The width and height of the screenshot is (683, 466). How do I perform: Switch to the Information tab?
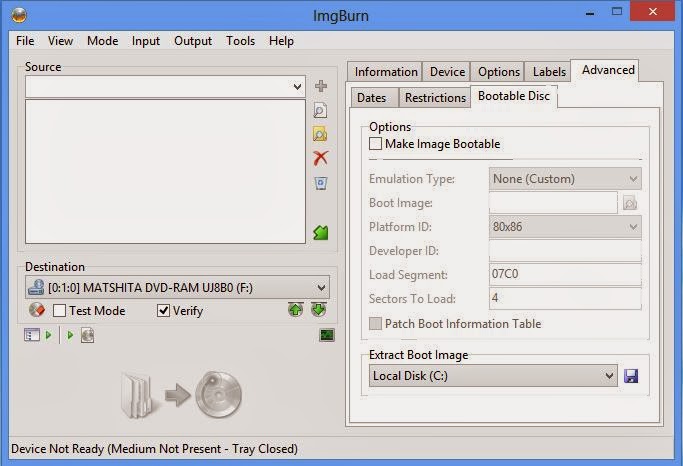tap(385, 72)
